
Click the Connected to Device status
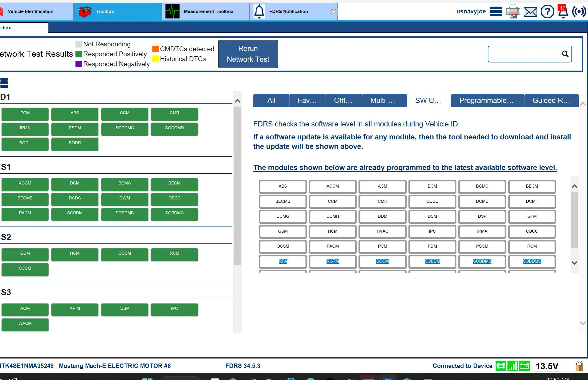(x=462, y=366)
